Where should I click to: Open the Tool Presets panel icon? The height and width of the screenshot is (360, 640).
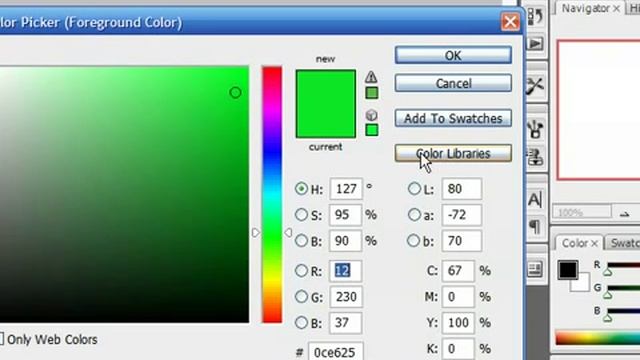pos(535,86)
